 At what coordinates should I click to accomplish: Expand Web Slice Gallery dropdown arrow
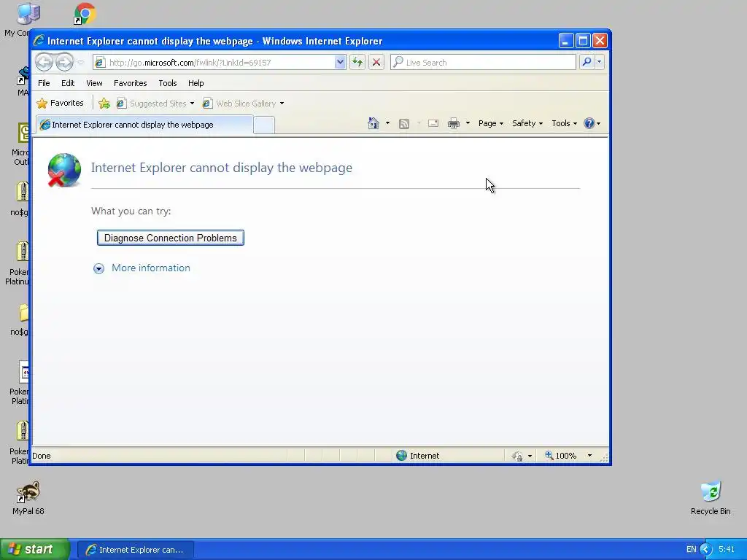pyautogui.click(x=282, y=104)
